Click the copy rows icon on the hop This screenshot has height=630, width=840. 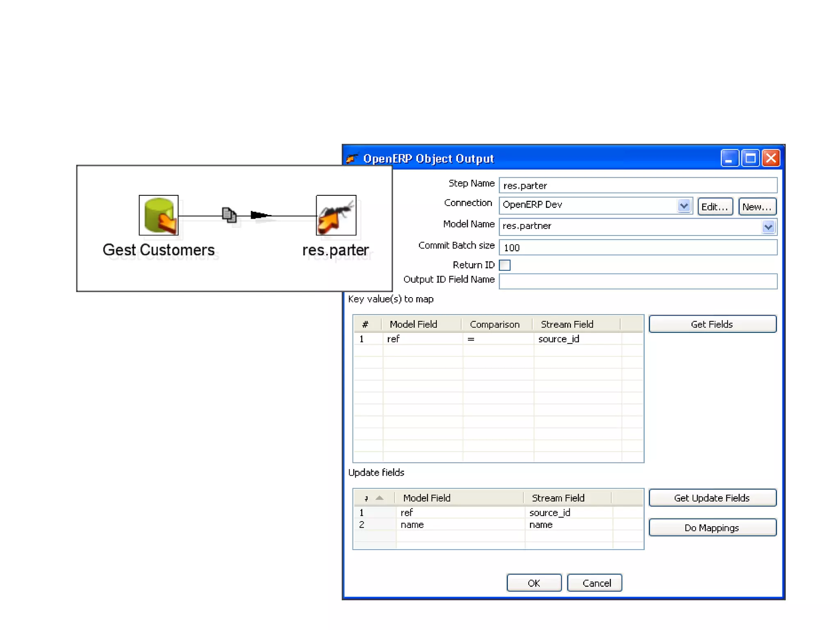click(229, 215)
